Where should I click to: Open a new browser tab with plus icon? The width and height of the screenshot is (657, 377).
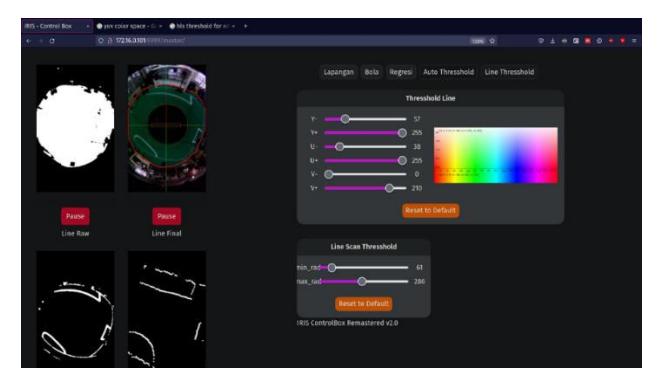(x=246, y=26)
